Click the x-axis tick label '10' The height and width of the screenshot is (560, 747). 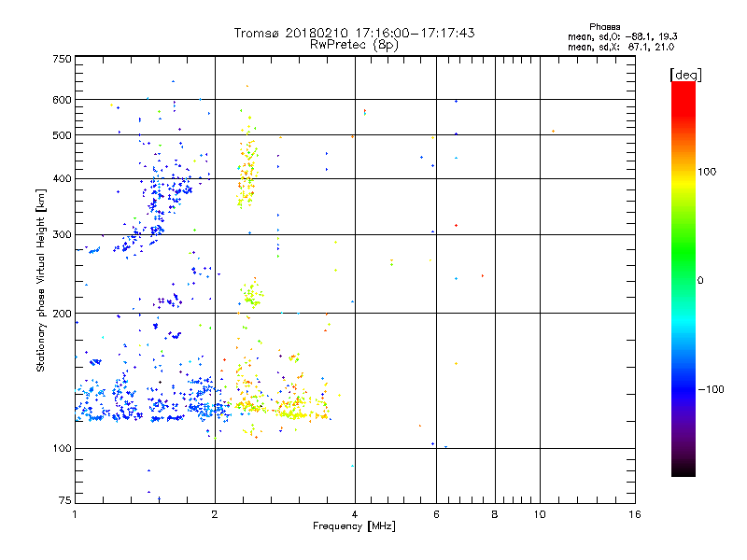[x=540, y=514]
